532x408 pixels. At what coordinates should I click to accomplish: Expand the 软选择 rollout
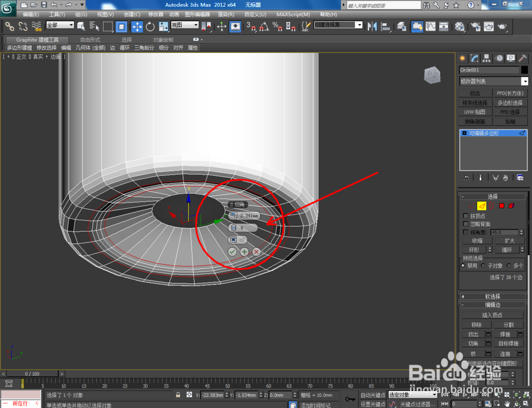[492, 296]
